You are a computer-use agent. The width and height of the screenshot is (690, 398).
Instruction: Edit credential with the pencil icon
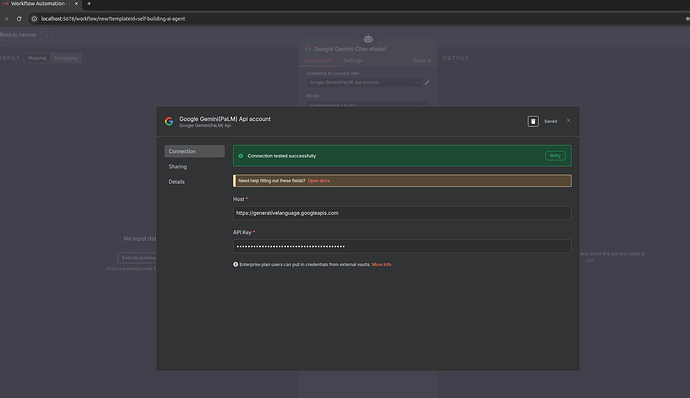click(x=427, y=82)
